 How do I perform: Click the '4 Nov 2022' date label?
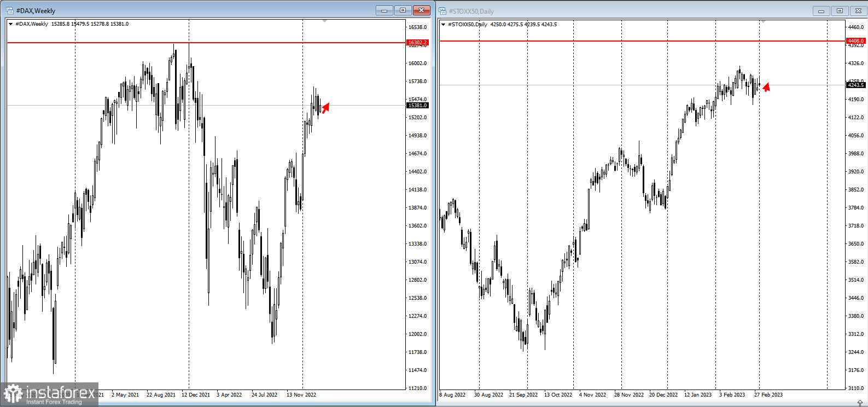point(592,395)
